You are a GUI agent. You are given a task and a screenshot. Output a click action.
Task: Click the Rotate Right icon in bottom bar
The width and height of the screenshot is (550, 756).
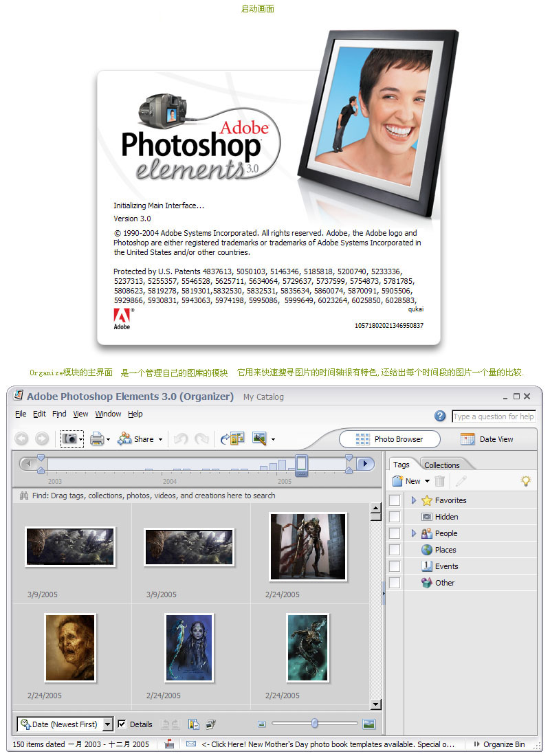[175, 724]
